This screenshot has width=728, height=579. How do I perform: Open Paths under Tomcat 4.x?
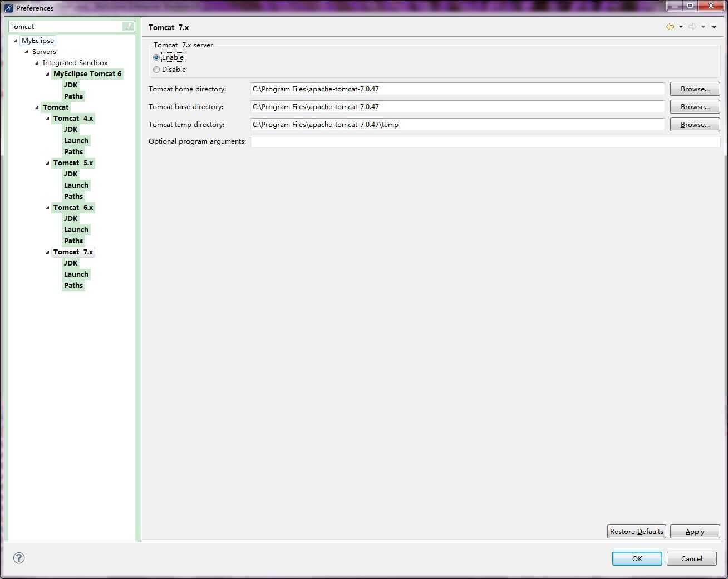click(x=73, y=152)
